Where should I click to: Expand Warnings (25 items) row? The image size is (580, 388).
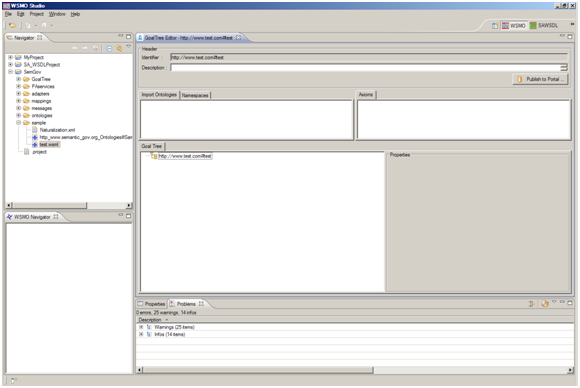click(141, 327)
